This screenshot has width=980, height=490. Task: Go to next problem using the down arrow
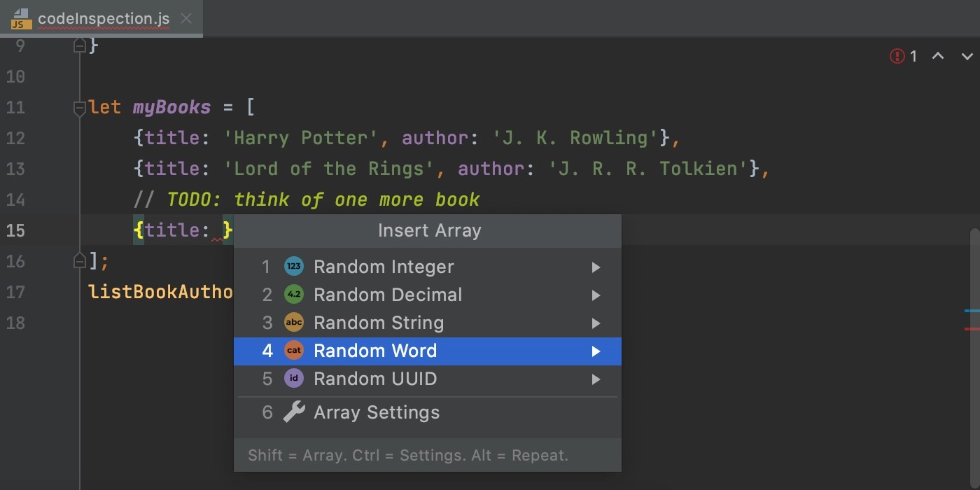[966, 56]
